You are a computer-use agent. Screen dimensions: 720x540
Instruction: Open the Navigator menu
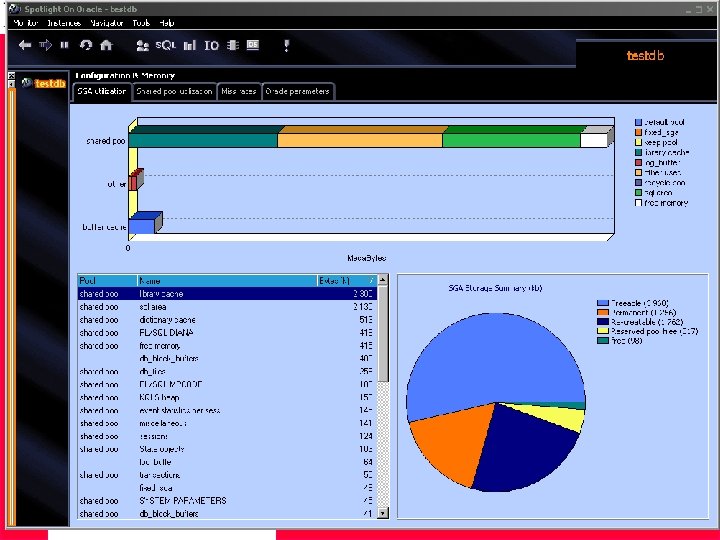coord(107,23)
